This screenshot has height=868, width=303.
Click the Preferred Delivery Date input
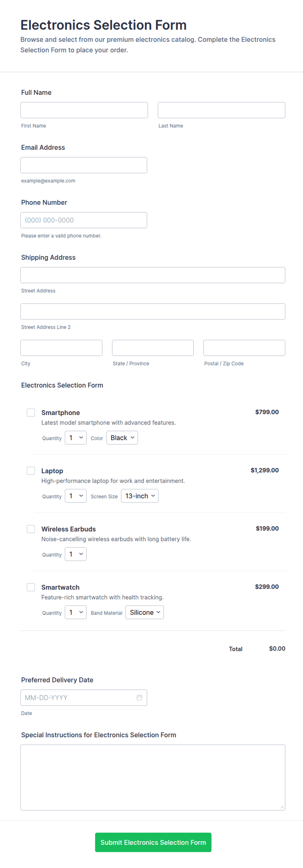(x=84, y=697)
